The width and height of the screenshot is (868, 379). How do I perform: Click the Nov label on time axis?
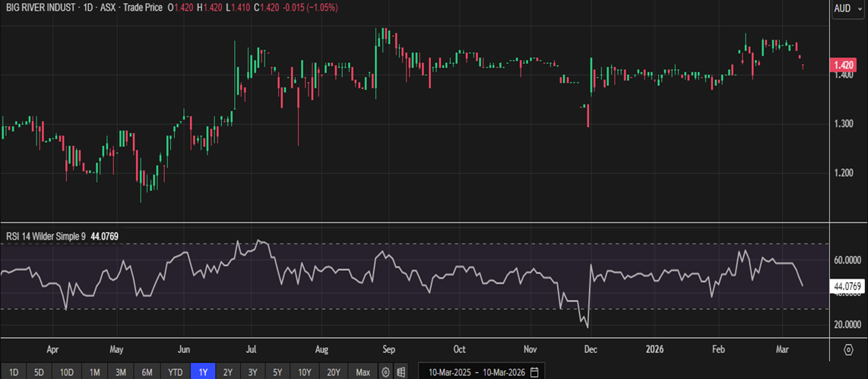click(531, 350)
